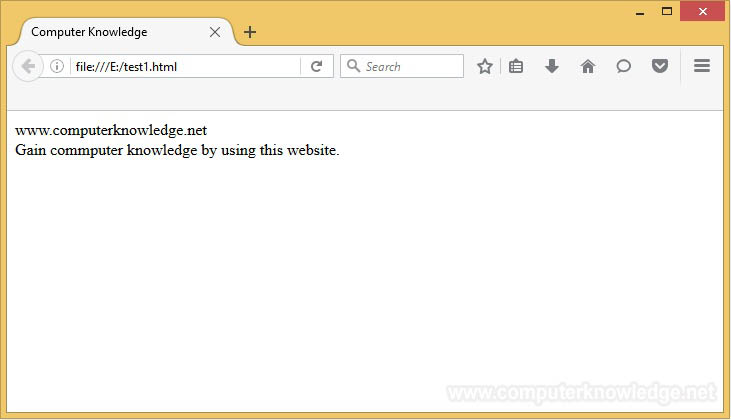
Task: Click the address bar showing file:///E:/test1.html
Action: coord(186,66)
